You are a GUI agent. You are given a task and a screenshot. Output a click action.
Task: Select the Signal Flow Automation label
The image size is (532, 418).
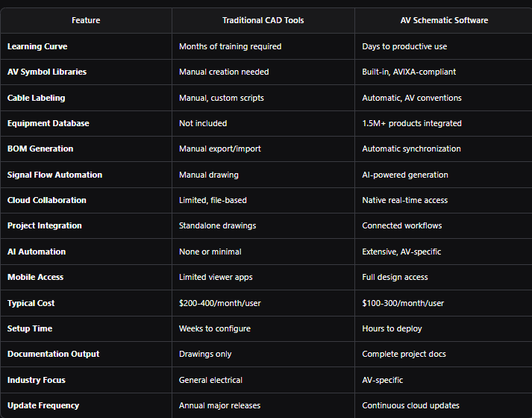coord(54,175)
